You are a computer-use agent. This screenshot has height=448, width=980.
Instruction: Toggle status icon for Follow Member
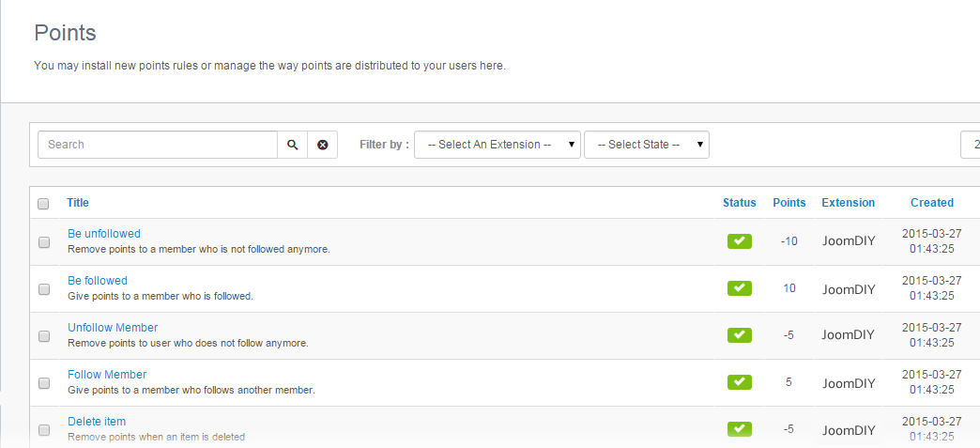coord(740,382)
